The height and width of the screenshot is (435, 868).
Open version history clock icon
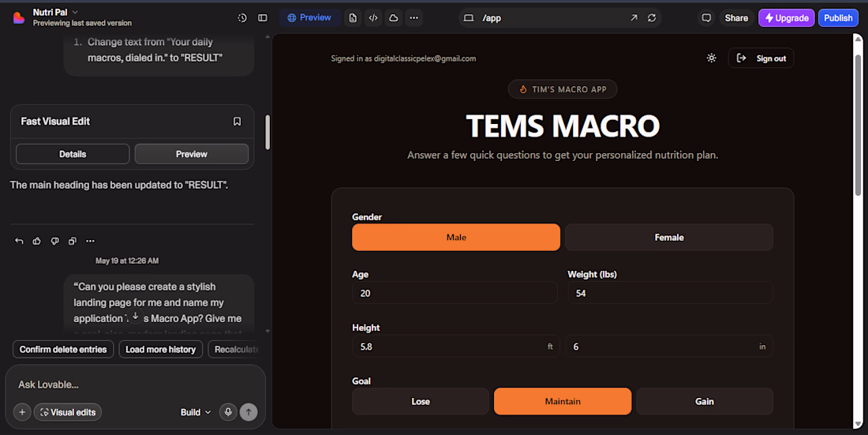pyautogui.click(x=242, y=17)
